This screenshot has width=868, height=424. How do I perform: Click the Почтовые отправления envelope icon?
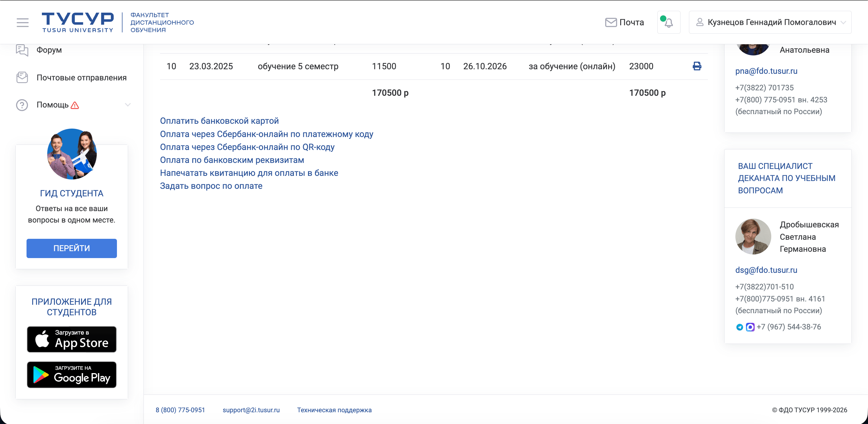pyautogui.click(x=22, y=77)
